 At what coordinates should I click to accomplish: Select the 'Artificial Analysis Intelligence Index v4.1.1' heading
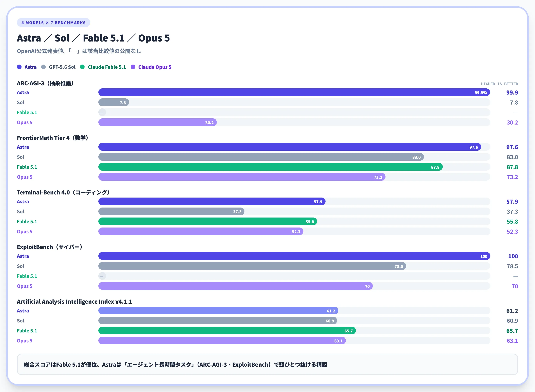pyautogui.click(x=75, y=302)
